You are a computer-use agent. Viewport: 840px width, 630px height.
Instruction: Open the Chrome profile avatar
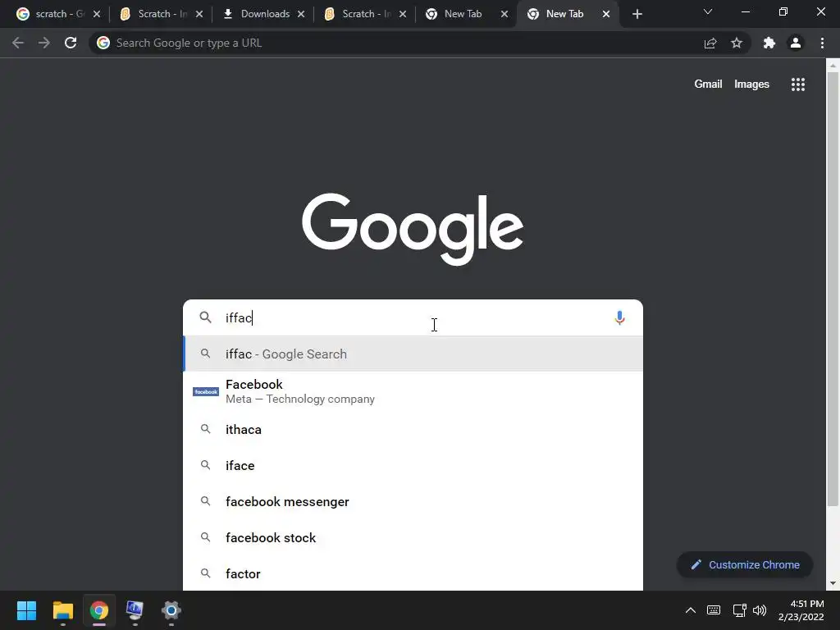(796, 43)
